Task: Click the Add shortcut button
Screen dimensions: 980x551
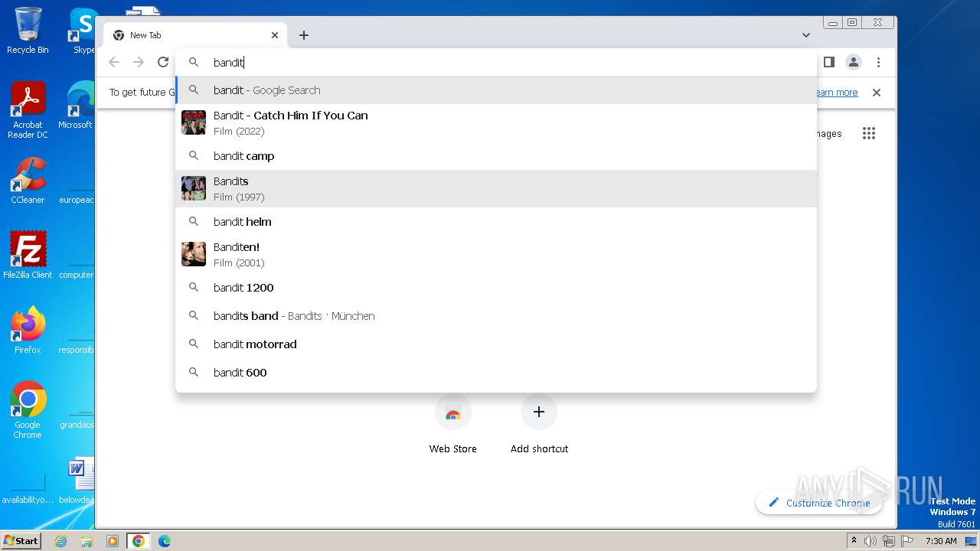Action: pyautogui.click(x=539, y=425)
